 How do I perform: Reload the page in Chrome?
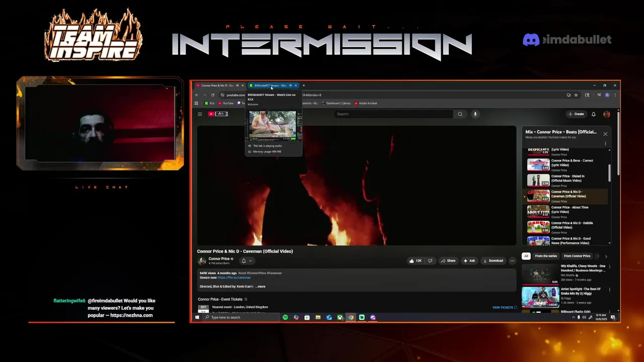[x=213, y=95]
